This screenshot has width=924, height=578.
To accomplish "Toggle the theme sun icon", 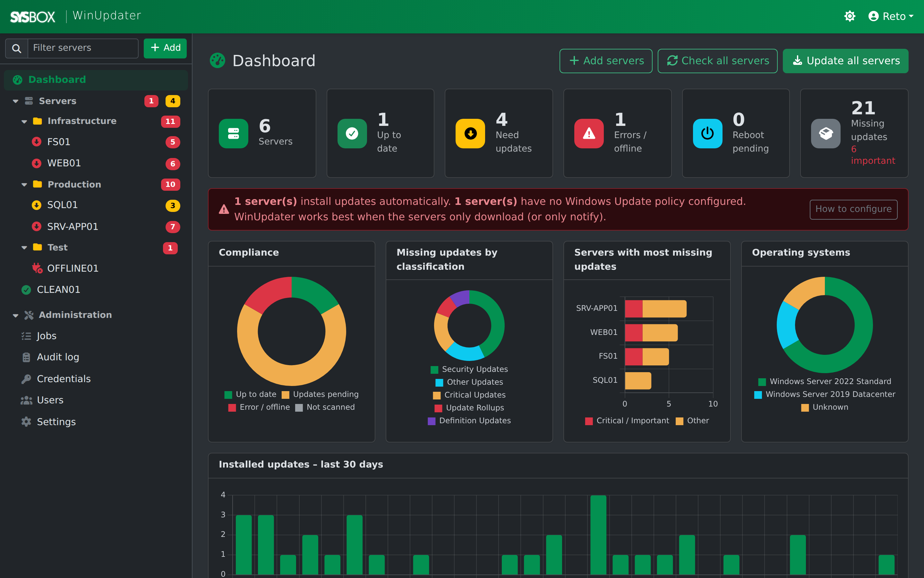I will tap(850, 16).
